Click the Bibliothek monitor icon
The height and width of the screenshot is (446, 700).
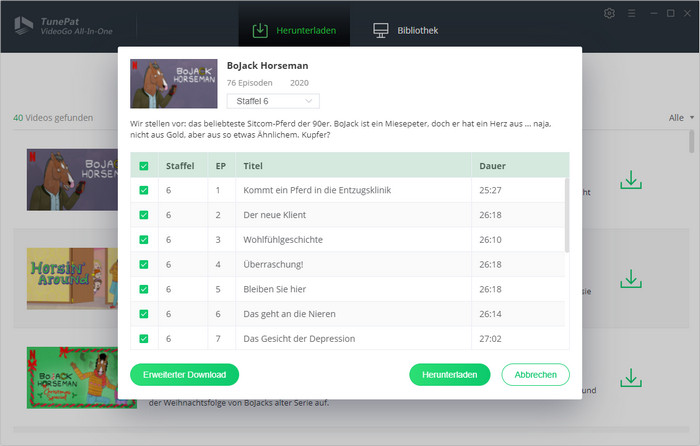[x=381, y=30]
